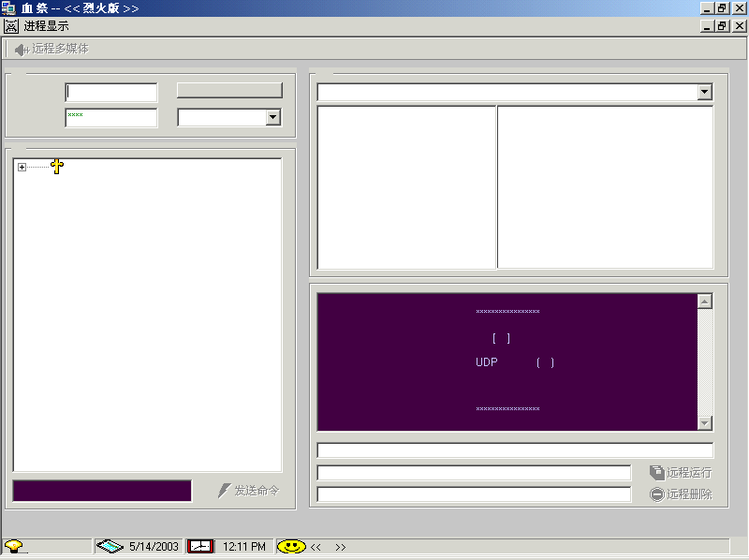Image resolution: width=749 pixels, height=560 pixels.
Task: Click the 远程多媒体 speaker toolbar button
Action: [x=51, y=49]
